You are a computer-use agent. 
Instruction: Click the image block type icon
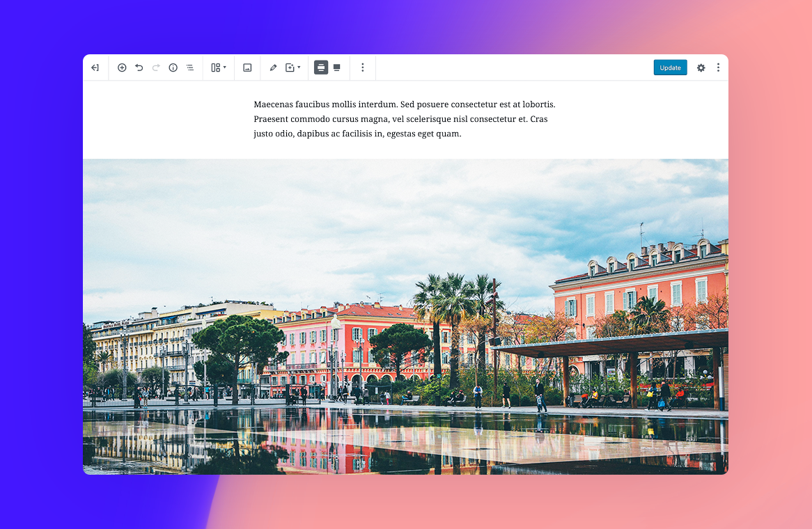tap(247, 68)
